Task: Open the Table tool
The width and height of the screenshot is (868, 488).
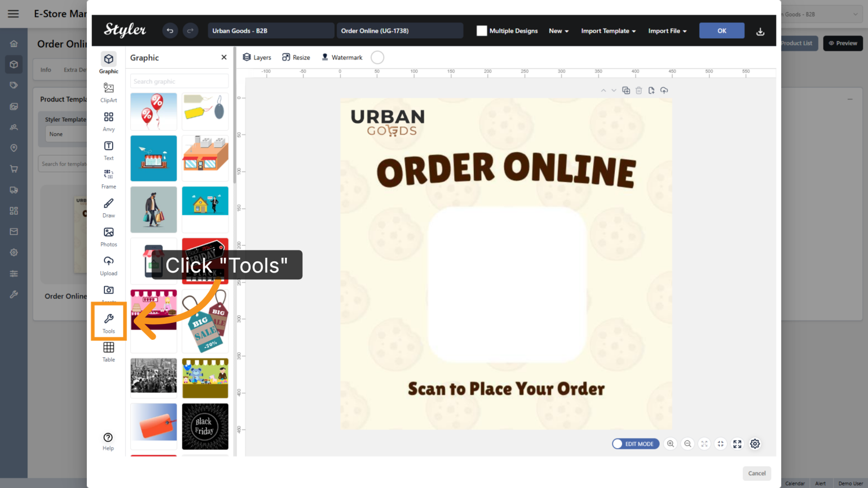Action: click(109, 352)
